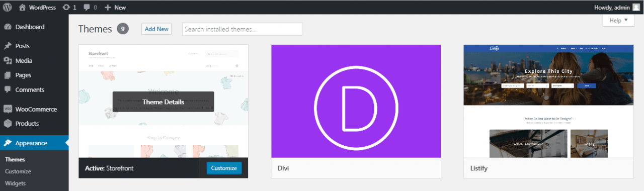Click the Active: Storefront label
This screenshot has height=191, width=644.
coord(109,168)
